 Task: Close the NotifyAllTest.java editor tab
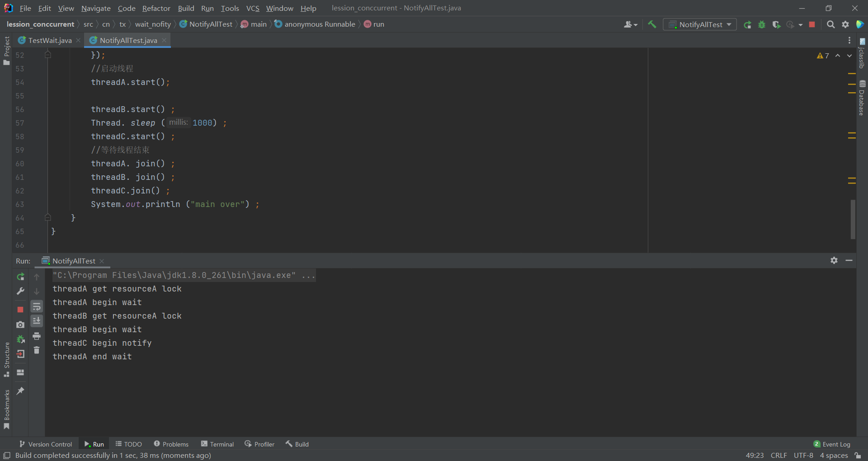pyautogui.click(x=164, y=40)
